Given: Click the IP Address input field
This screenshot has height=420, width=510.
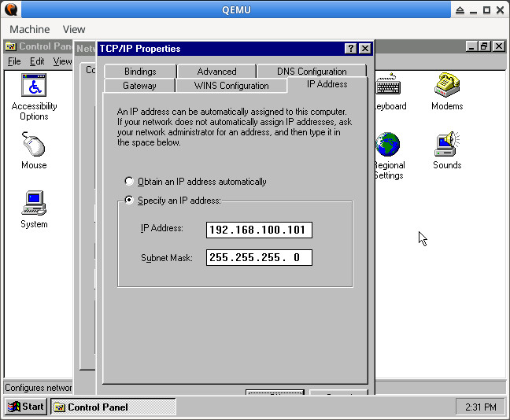Looking at the screenshot, I should coord(259,230).
